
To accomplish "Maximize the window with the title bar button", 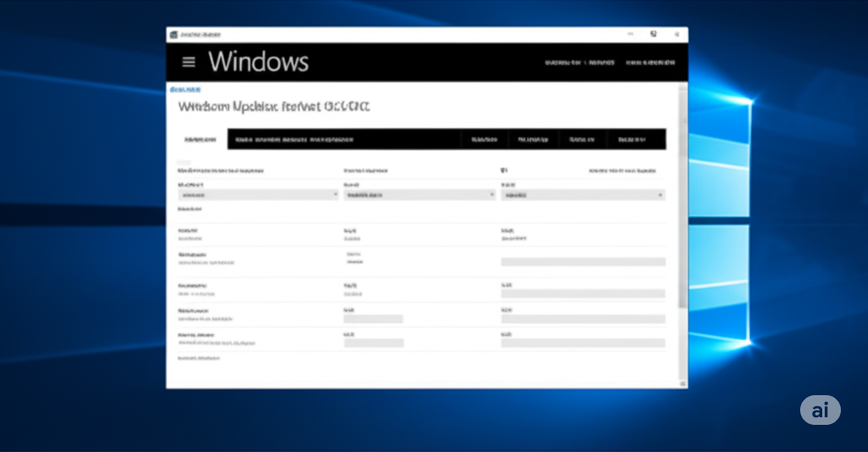I will 654,34.
